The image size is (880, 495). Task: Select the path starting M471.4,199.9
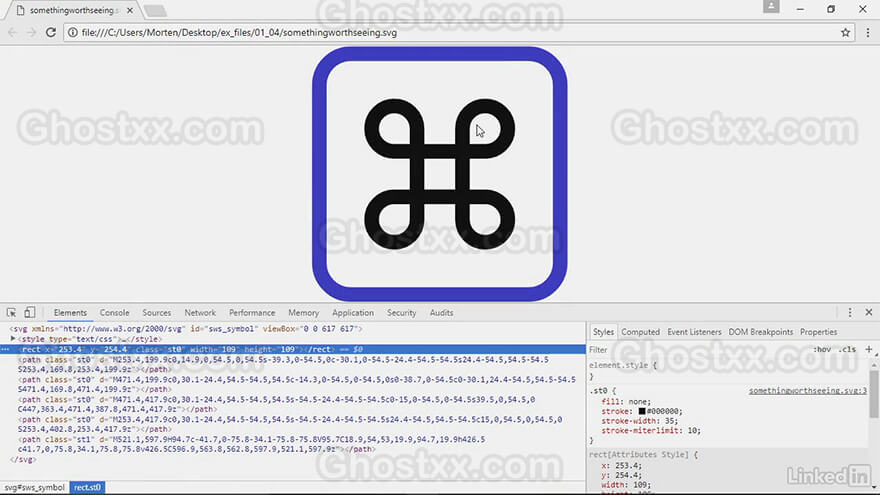[297, 384]
